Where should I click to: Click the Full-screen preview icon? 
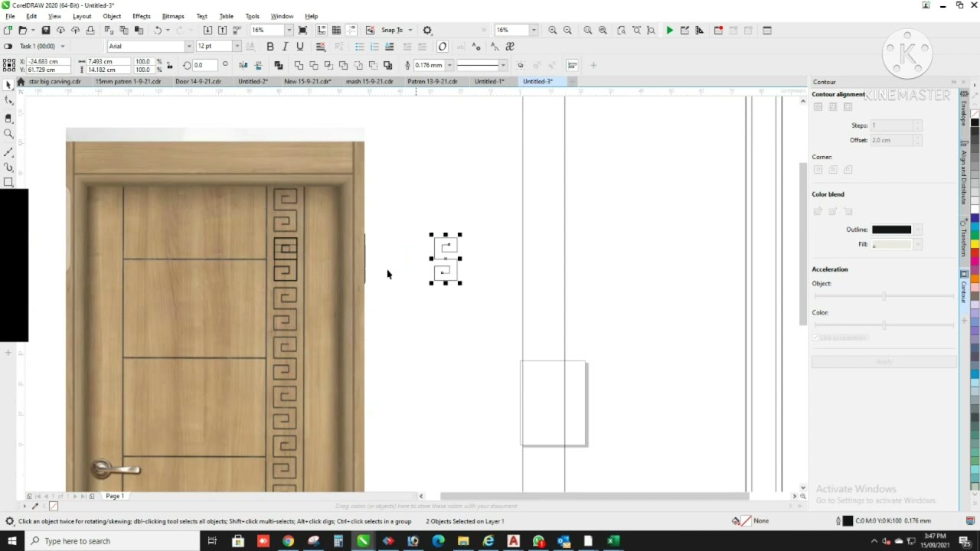click(303, 31)
